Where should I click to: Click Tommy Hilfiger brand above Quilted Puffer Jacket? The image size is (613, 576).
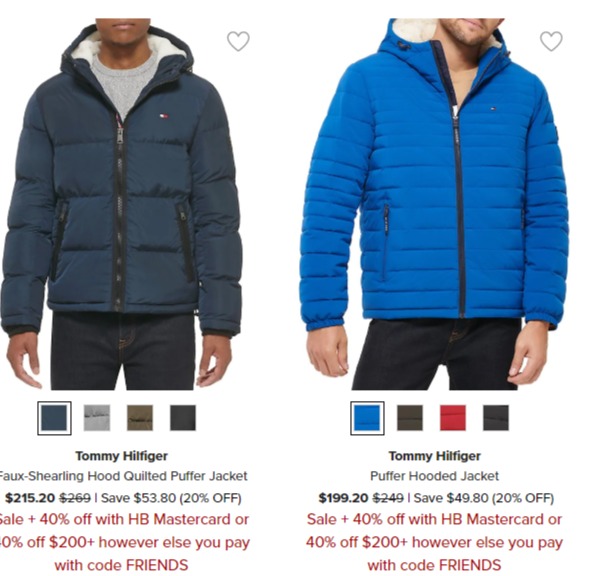122,456
